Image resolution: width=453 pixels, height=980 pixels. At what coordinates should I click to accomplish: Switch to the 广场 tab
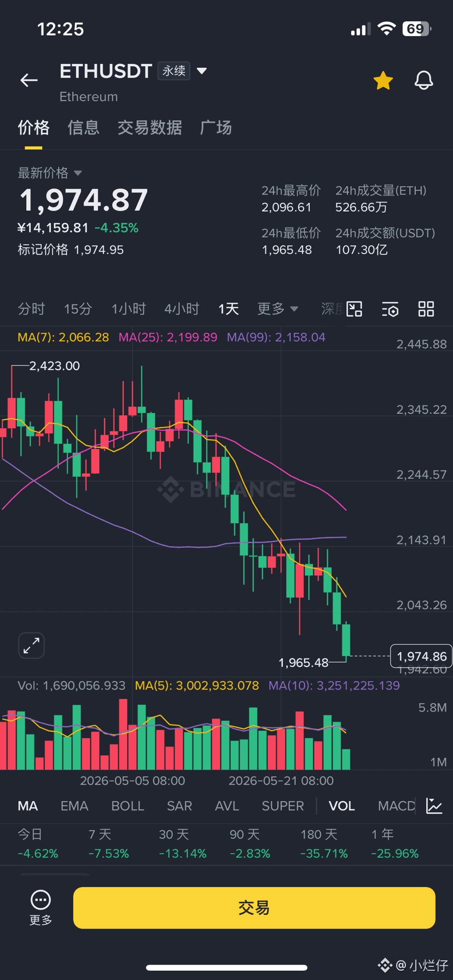point(216,127)
